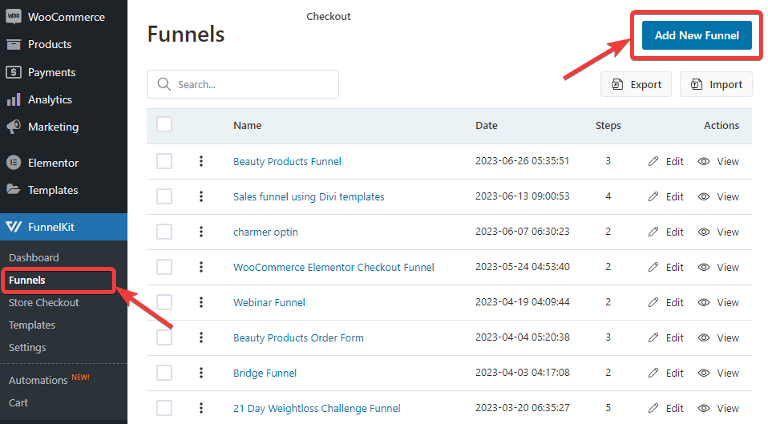Open three-dot menu for Webinar Funnel
Viewport: 768px width, 424px height.
click(x=201, y=302)
